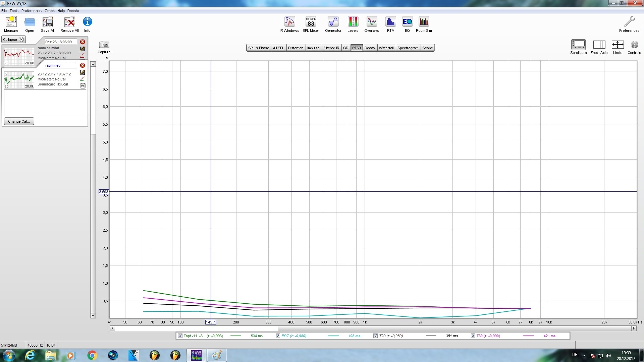Toggle the Freq. Axis mode
The image size is (644, 362).
(599, 47)
